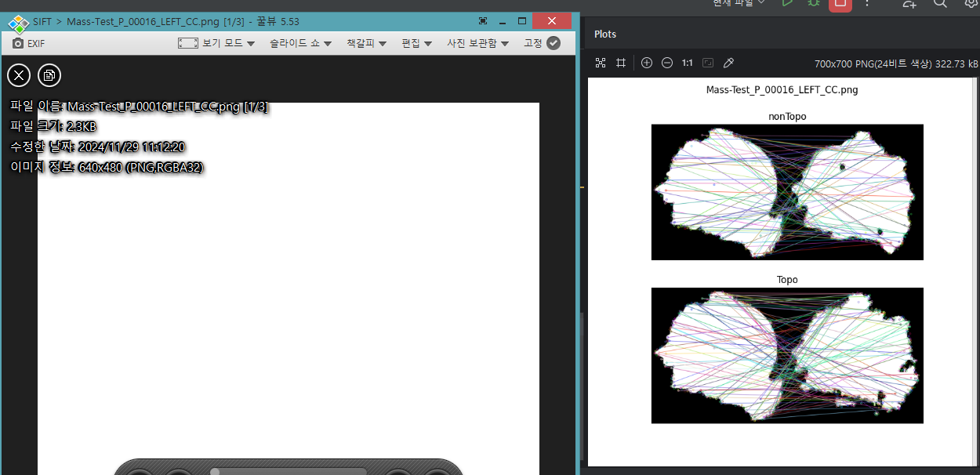Click the nonTopo matching image in plot
Image resolution: width=980 pixels, height=475 pixels.
tap(787, 192)
